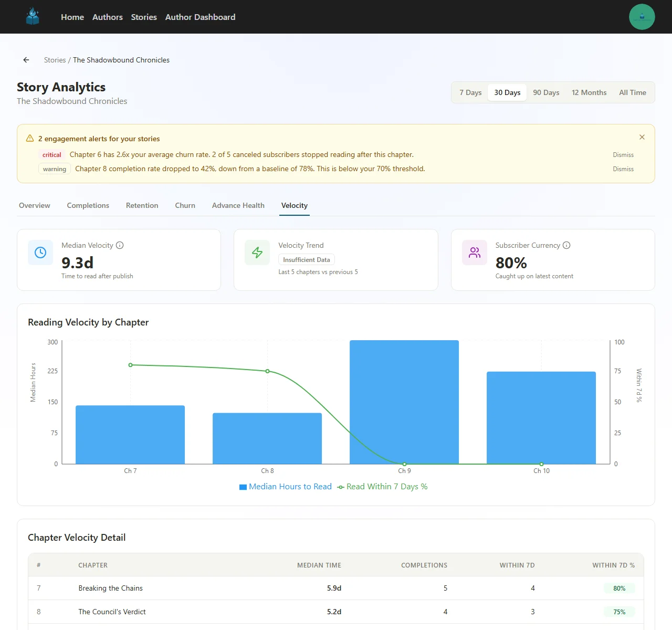
Task: Click the lightning bolt Velocity Trend icon
Action: [257, 253]
